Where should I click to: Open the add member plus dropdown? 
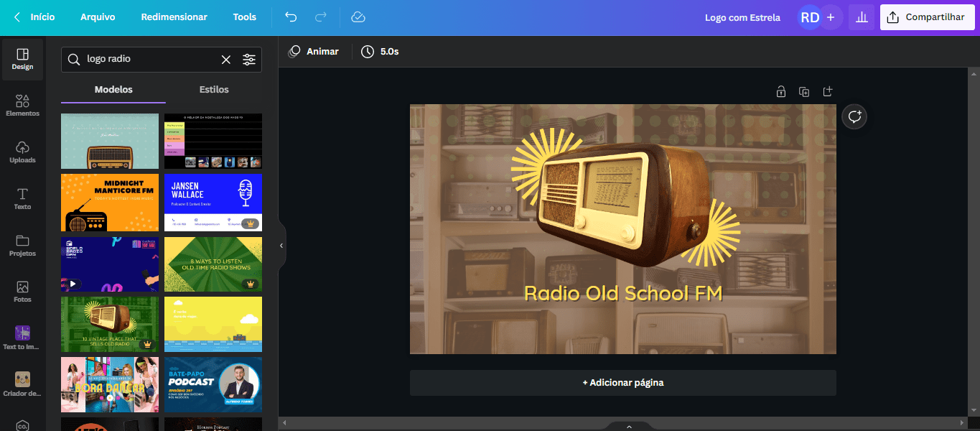coord(831,17)
